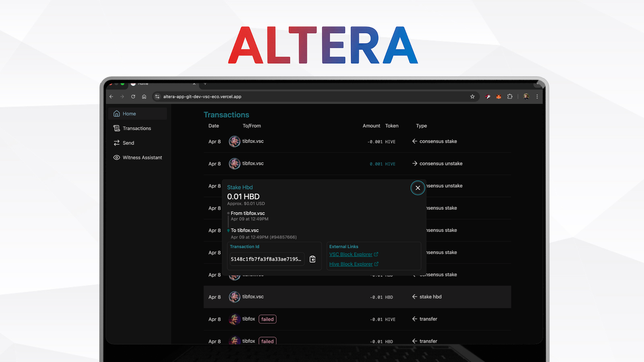Image resolution: width=644 pixels, height=362 pixels.
Task: Click the browser home button
Action: [144, 97]
